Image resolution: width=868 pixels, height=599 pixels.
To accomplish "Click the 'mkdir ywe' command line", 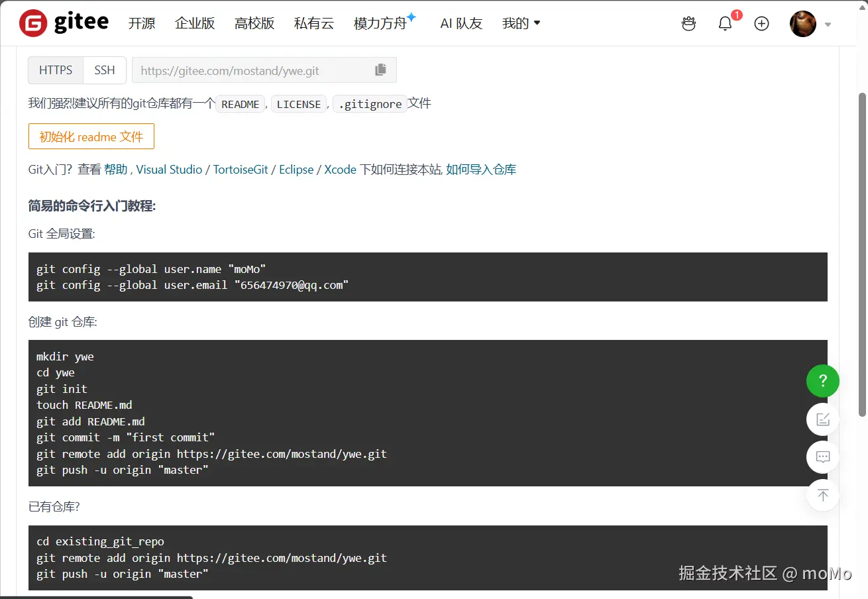I will 66,356.
